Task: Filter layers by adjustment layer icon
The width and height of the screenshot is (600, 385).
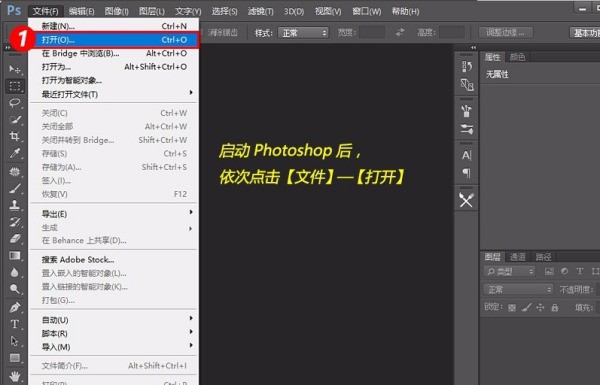Action: (x=564, y=271)
